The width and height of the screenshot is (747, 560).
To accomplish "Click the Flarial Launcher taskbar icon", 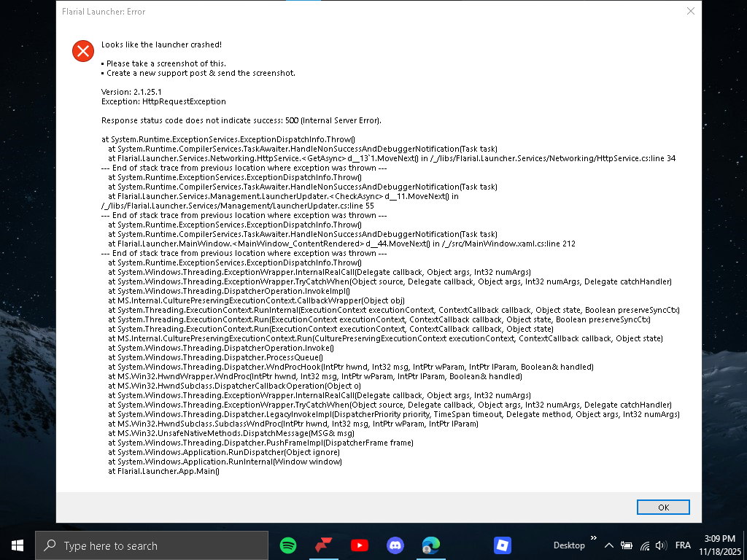I will point(323,545).
